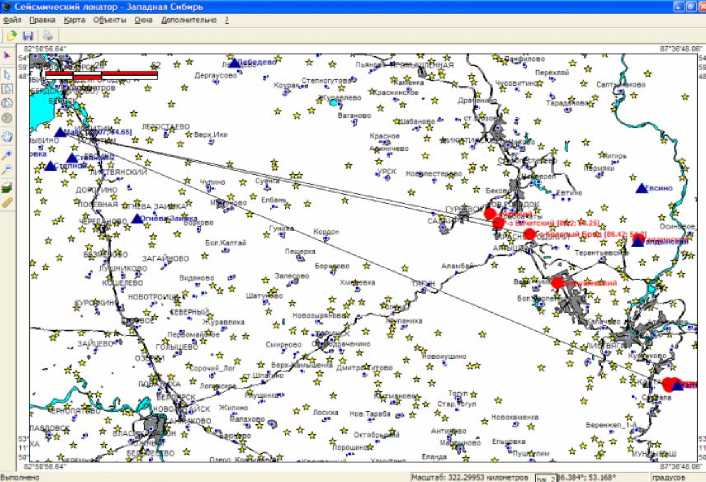The image size is (706, 482).
Task: Select the ruler measurement tool
Action: pos(7,203)
